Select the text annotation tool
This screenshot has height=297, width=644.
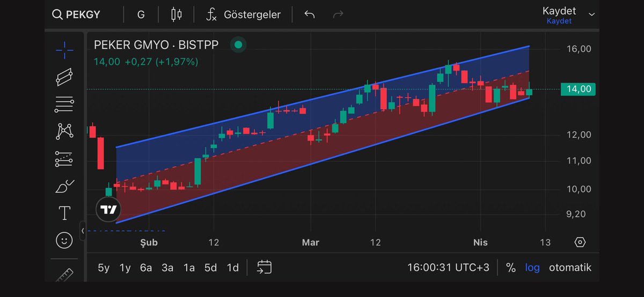point(64,213)
